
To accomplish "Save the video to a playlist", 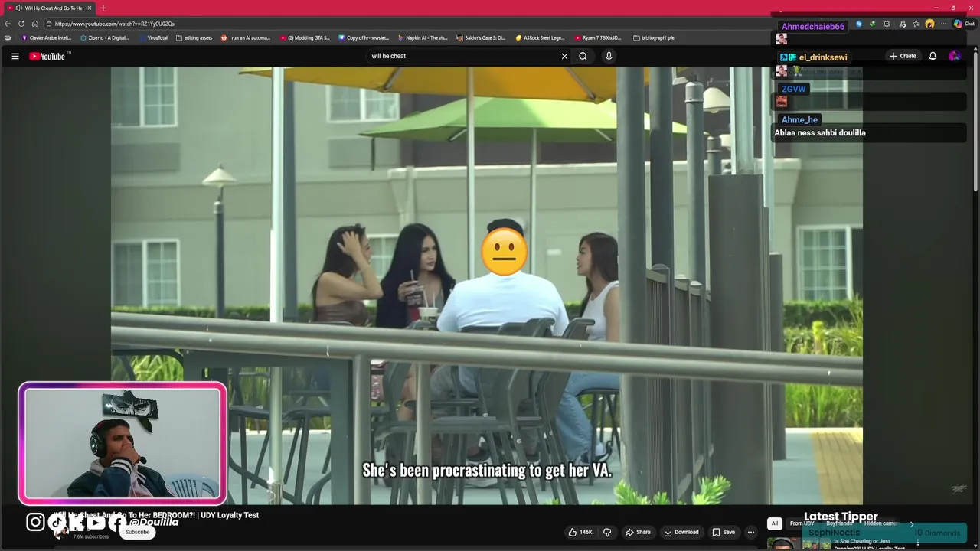I will pos(723,532).
